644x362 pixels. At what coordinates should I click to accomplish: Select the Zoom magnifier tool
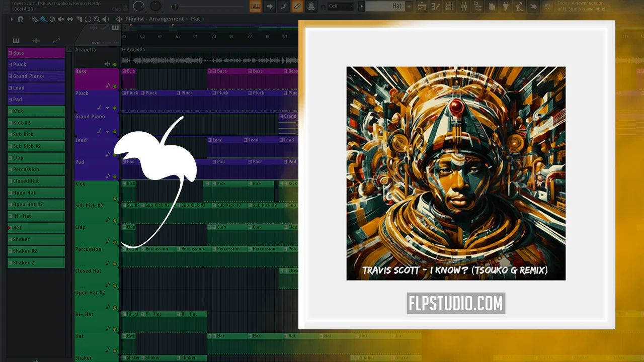(x=97, y=19)
